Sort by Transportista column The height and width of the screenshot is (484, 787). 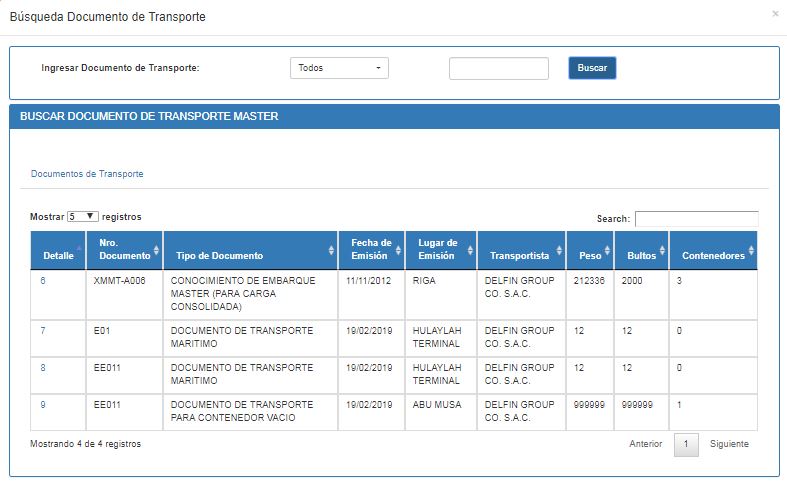coord(521,250)
